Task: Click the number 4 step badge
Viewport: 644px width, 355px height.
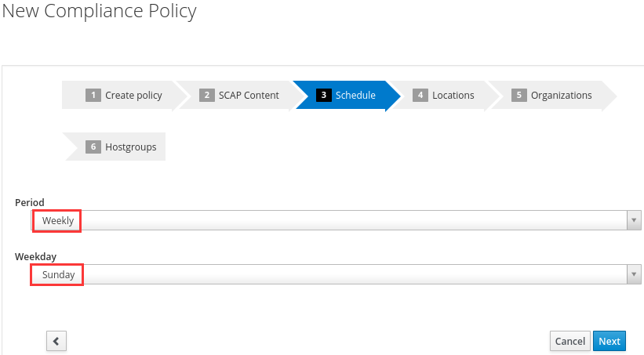Action: click(x=420, y=96)
